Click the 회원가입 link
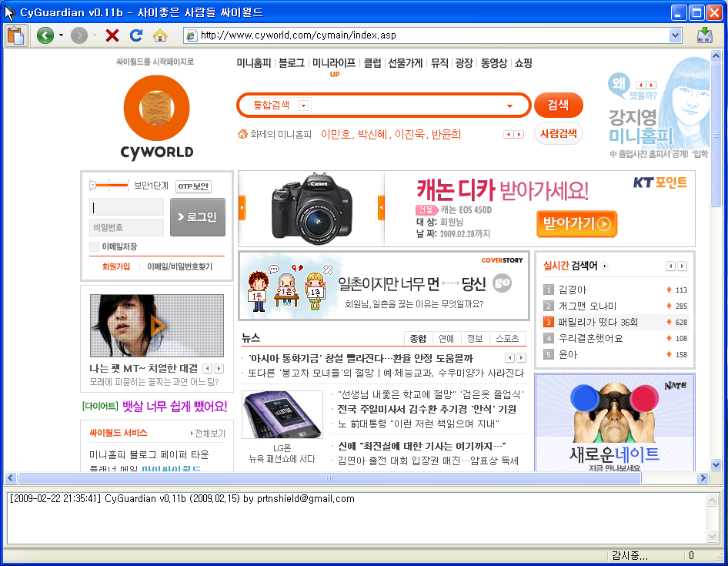Screen dimensions: 728x566 pyautogui.click(x=116, y=266)
